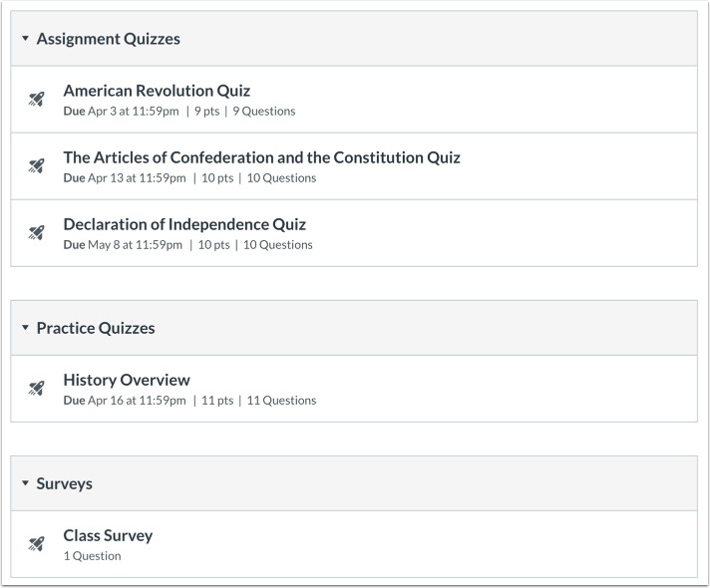Open the American Revolution Quiz
Screen dimensions: 710x588
click(157, 91)
